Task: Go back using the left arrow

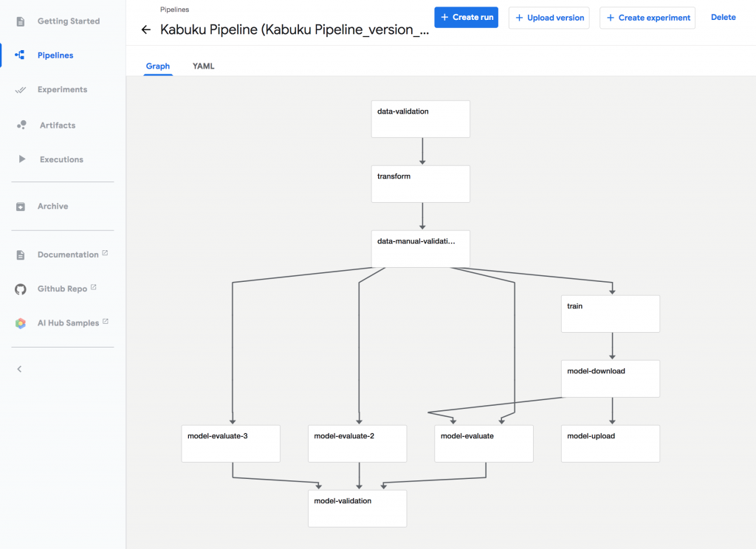Action: pyautogui.click(x=145, y=30)
